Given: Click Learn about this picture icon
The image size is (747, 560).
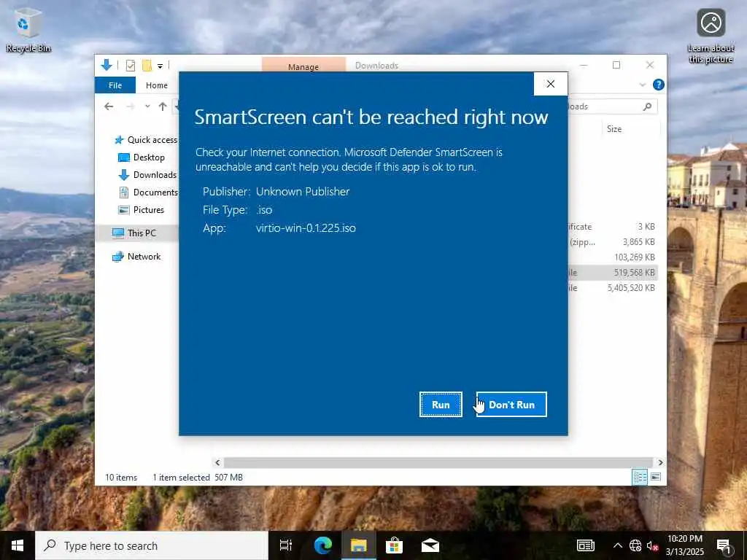Looking at the screenshot, I should 711,36.
